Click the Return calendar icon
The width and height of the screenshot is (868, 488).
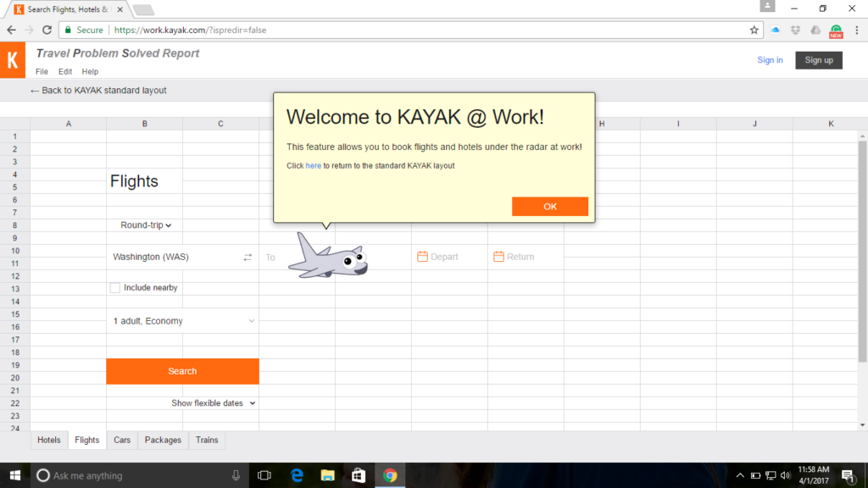point(498,257)
